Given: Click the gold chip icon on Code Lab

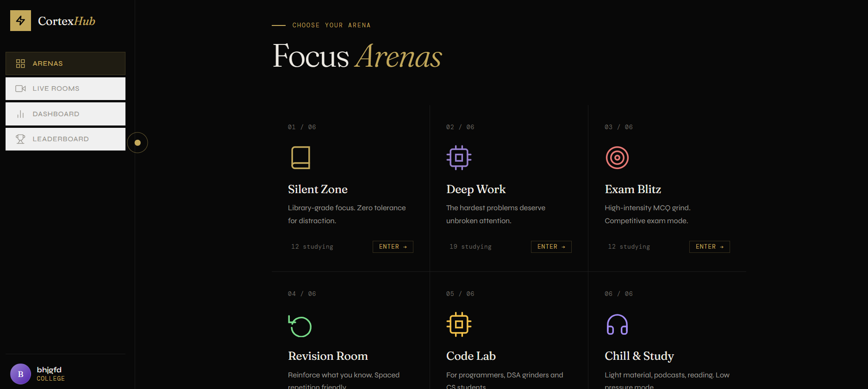Looking at the screenshot, I should (x=458, y=325).
